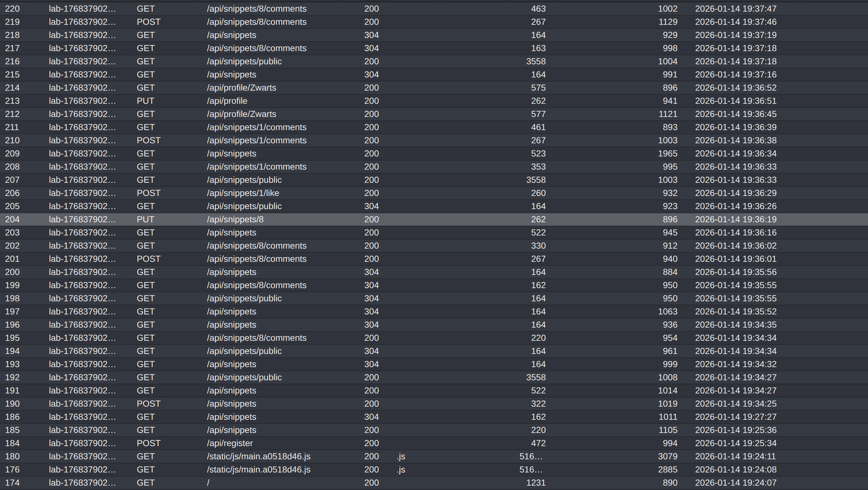The height and width of the screenshot is (490, 868).
Task: Select row 195 for /api/snippets/8/comments
Action: (x=257, y=338)
